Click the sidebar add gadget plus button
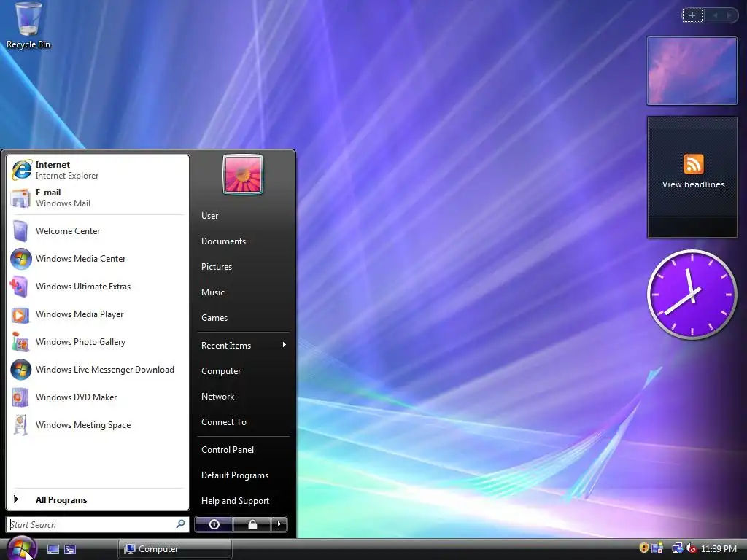Viewport: 747px width, 560px height. [692, 15]
